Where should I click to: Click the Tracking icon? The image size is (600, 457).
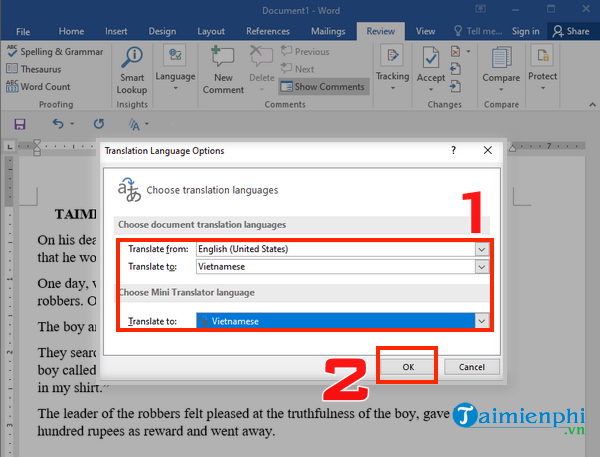pyautogui.click(x=392, y=56)
